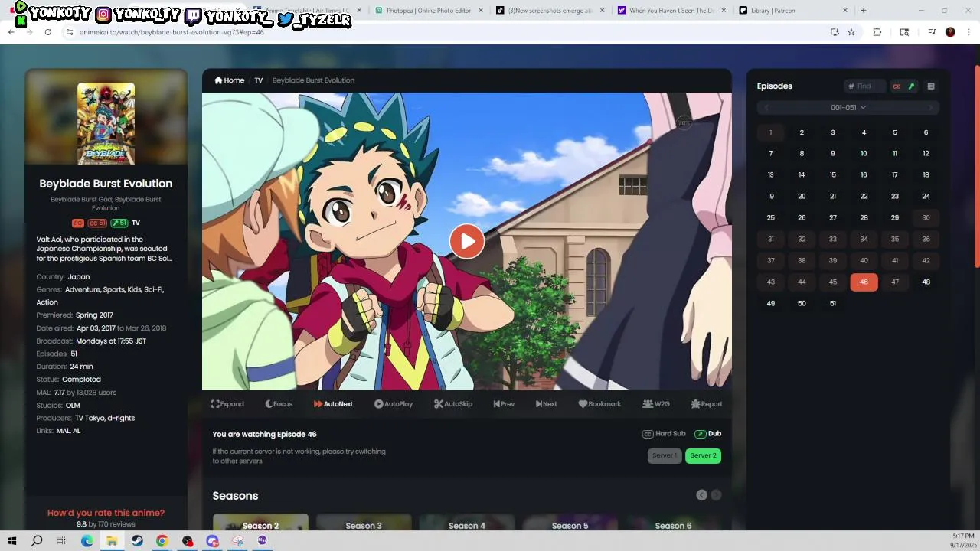This screenshot has width=980, height=551.
Task: Open the Chrome extensions puzzle icon
Action: (x=877, y=32)
